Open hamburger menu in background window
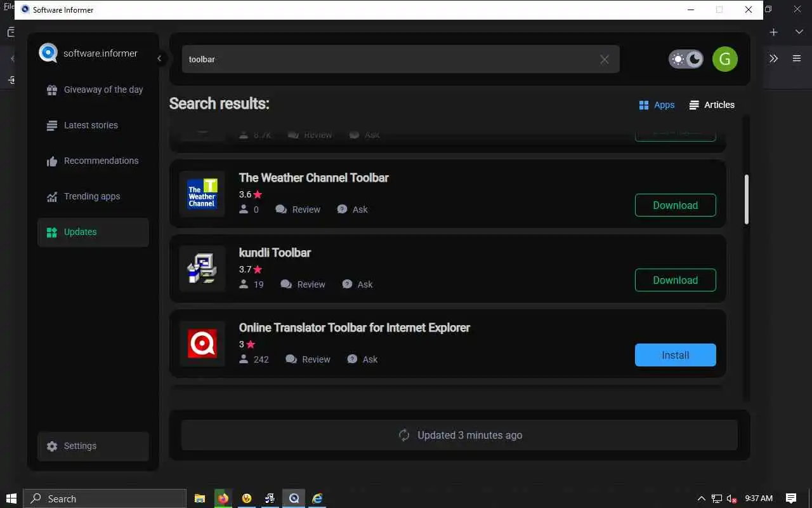Viewport: 812px width, 508px height. pyautogui.click(x=797, y=58)
